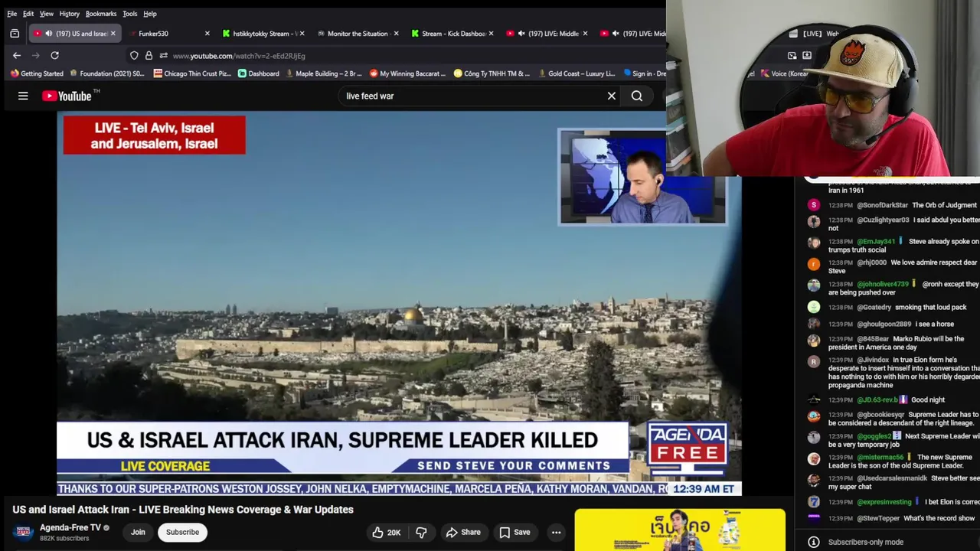Open the site permissions icon in address bar
The width and height of the screenshot is (980, 551).
[x=163, y=55]
